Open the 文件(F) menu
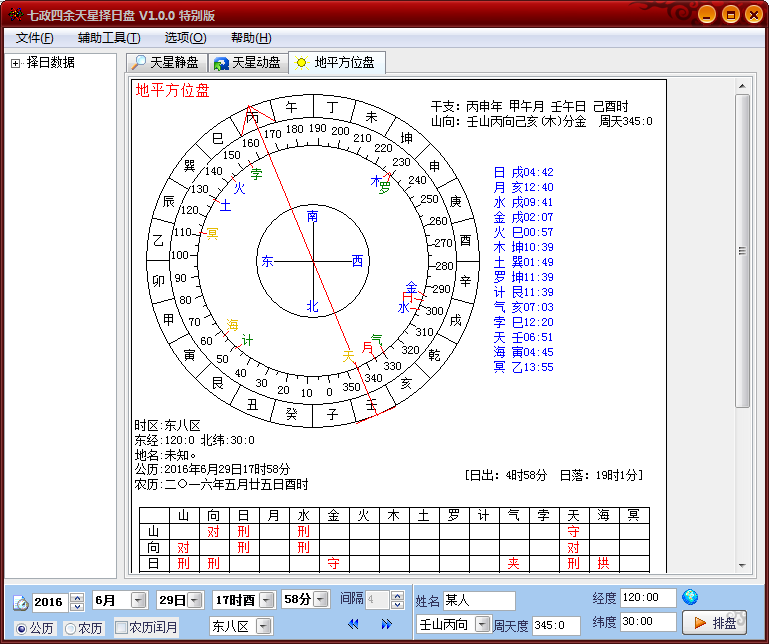The width and height of the screenshot is (769, 644). point(34,38)
